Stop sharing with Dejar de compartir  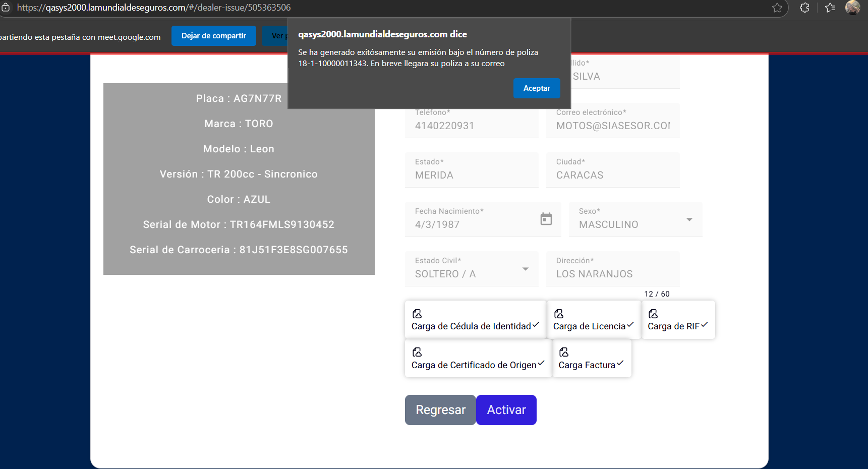[214, 36]
